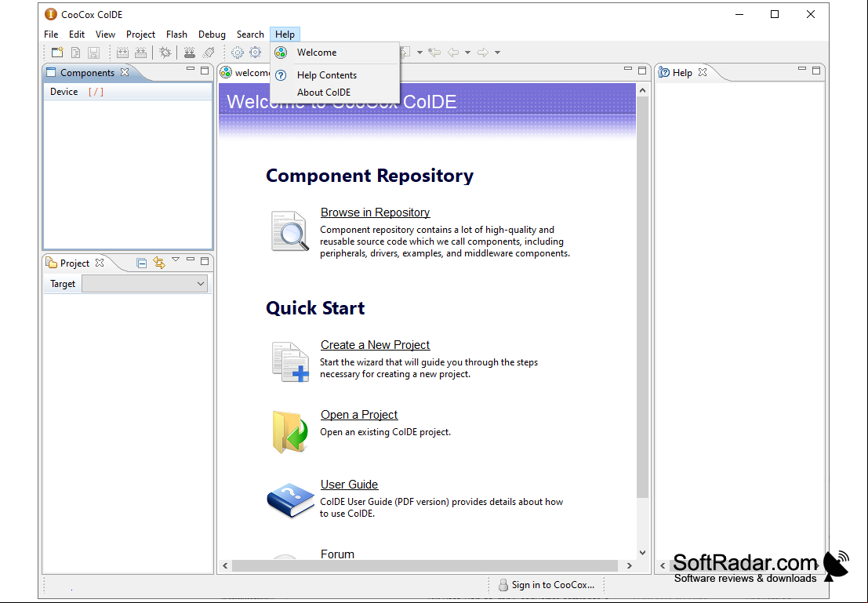Start debugging with the bug icon

click(165, 53)
